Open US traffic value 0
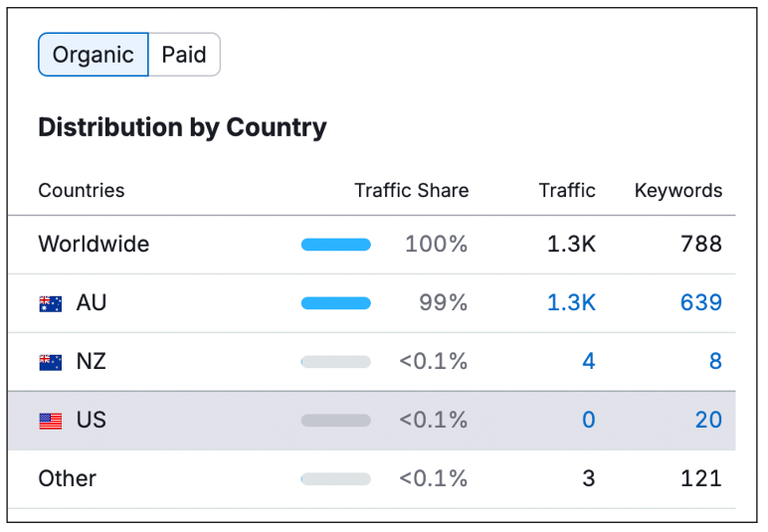Viewport: 768px width, 532px height. pyautogui.click(x=588, y=420)
